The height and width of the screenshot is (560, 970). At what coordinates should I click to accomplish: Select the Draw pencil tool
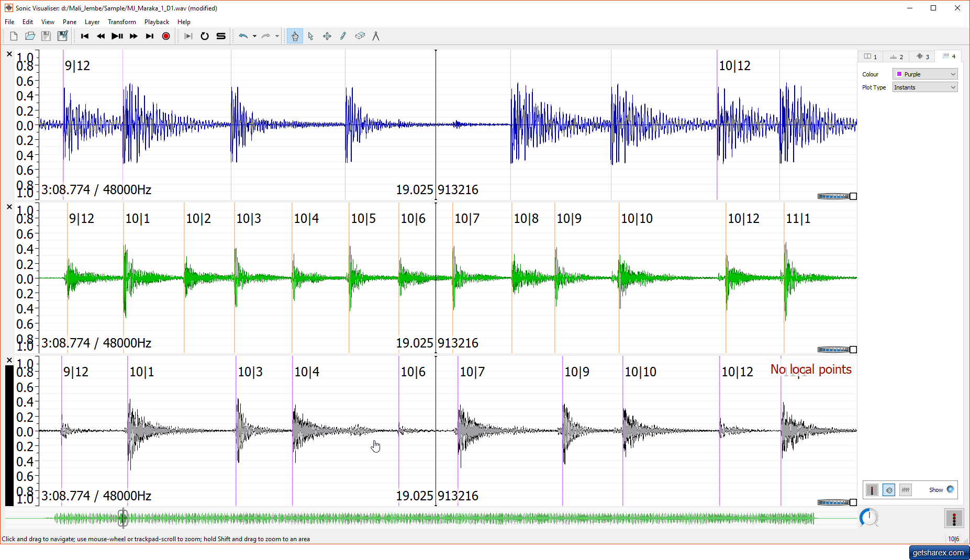[x=343, y=36]
